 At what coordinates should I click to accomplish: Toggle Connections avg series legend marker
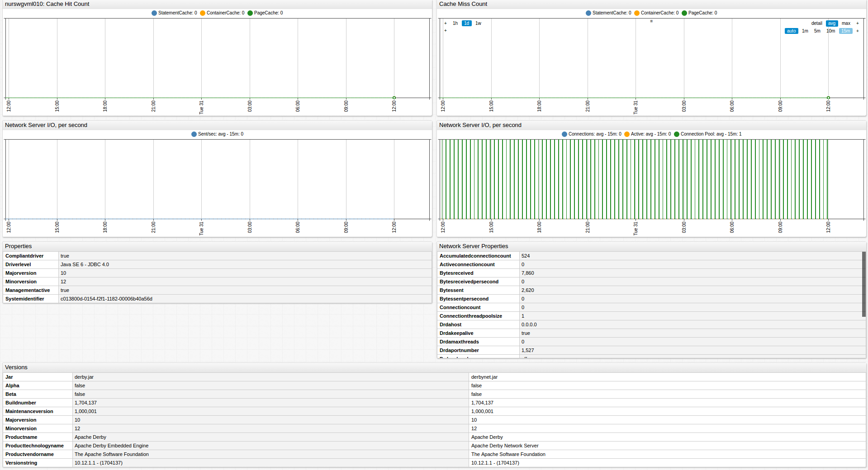click(x=564, y=134)
